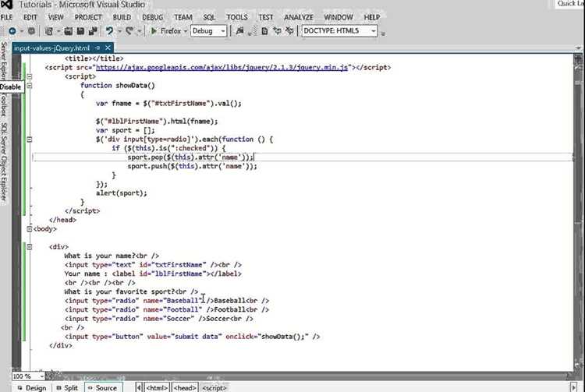585x392 pixels.
Task: Navigate backward using the toolbar back arrow
Action: 12,31
